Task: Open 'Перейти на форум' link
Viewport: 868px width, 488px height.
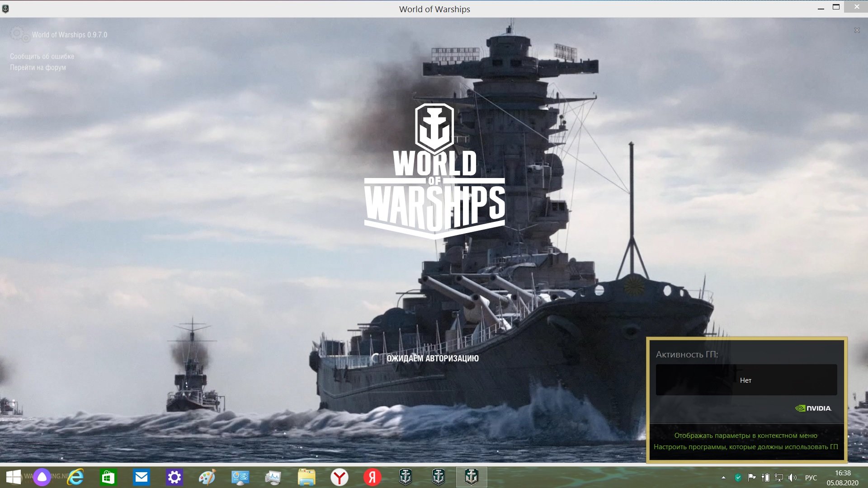Action: [38, 67]
